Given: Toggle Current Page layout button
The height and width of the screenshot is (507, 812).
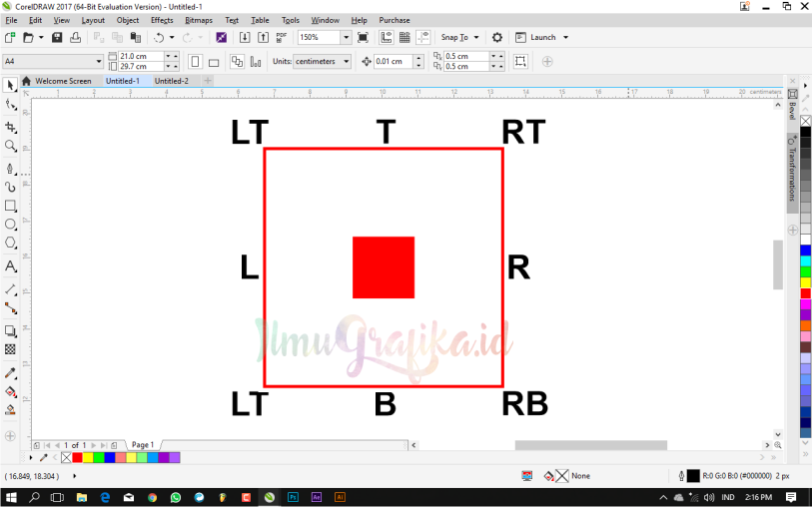Looking at the screenshot, I should point(256,62).
